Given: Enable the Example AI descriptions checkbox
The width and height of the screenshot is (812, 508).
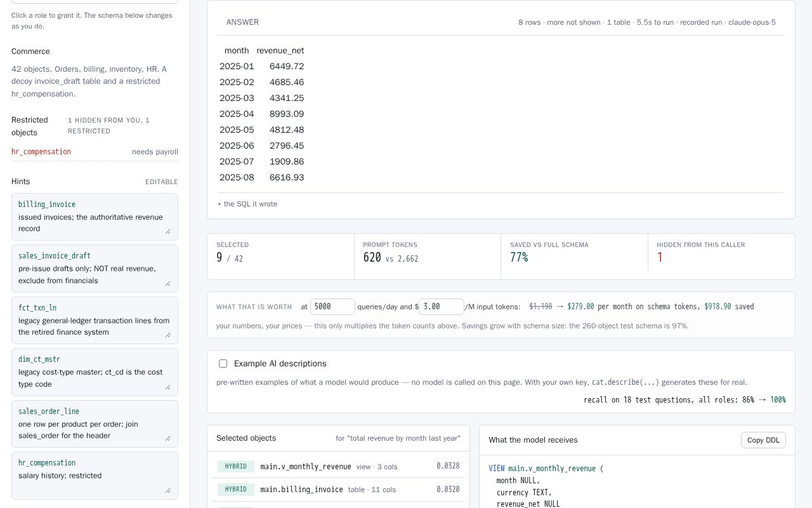Looking at the screenshot, I should coord(223,364).
